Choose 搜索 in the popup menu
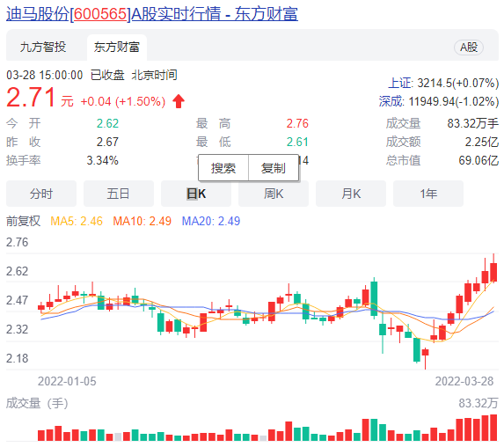The width and height of the screenshot is (504, 447). click(x=223, y=168)
